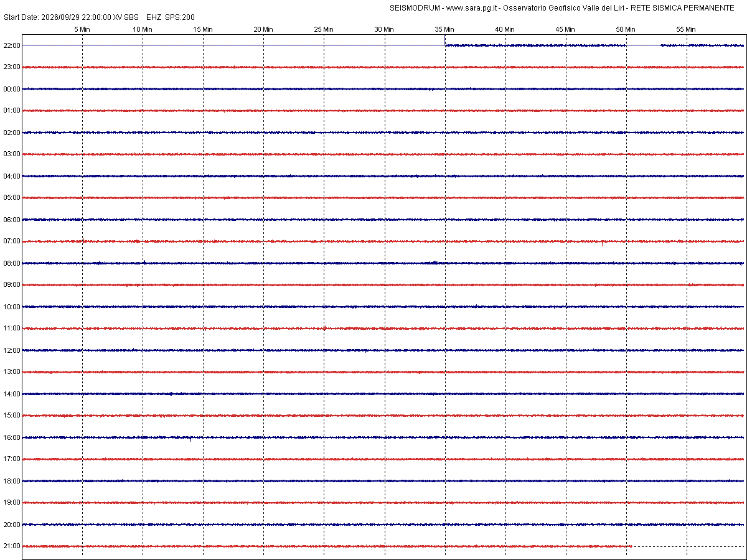Click the "06:00" hour row label

12,220
